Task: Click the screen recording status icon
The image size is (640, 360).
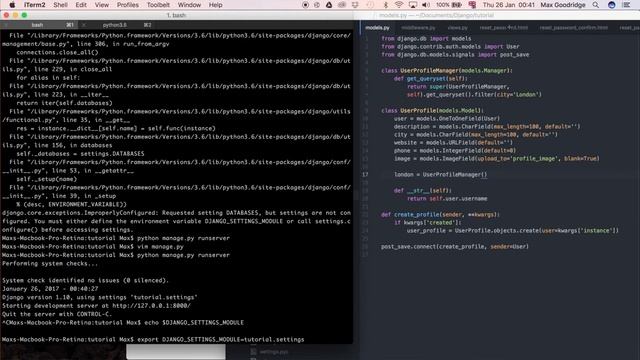Action: coord(305,5)
